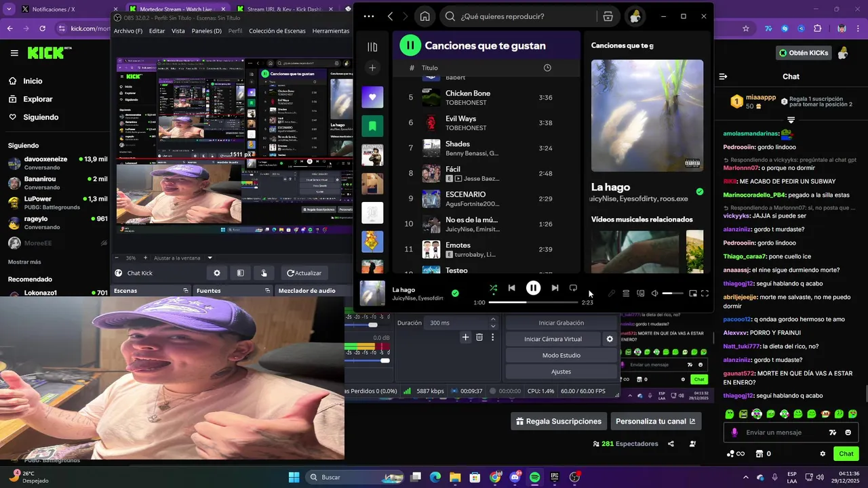The width and height of the screenshot is (868, 488).
Task: Open Chat Kick source properties gear
Action: (217, 273)
